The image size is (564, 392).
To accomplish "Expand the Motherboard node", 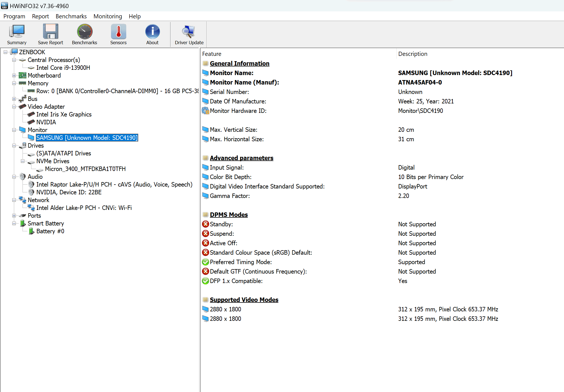I will tap(14, 75).
